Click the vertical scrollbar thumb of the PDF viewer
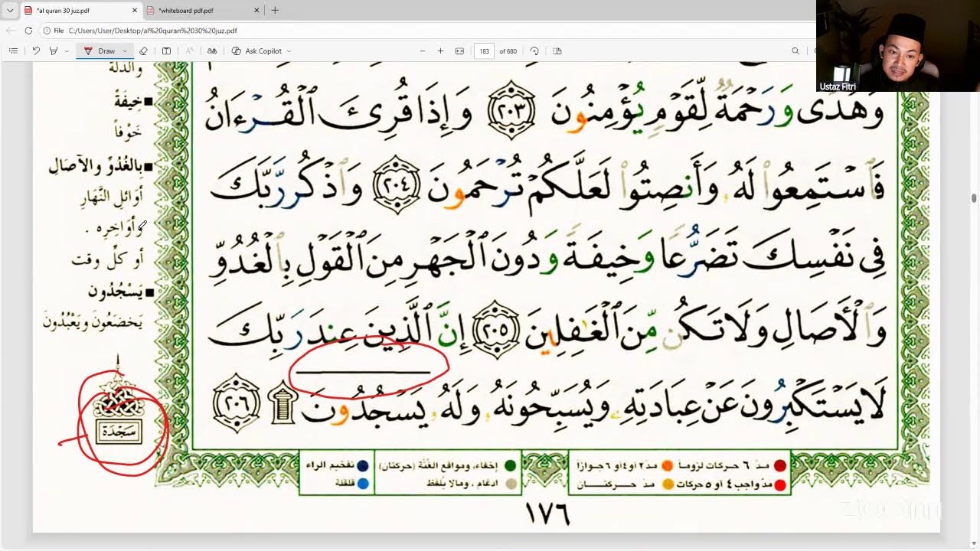The image size is (980, 551). [x=974, y=198]
